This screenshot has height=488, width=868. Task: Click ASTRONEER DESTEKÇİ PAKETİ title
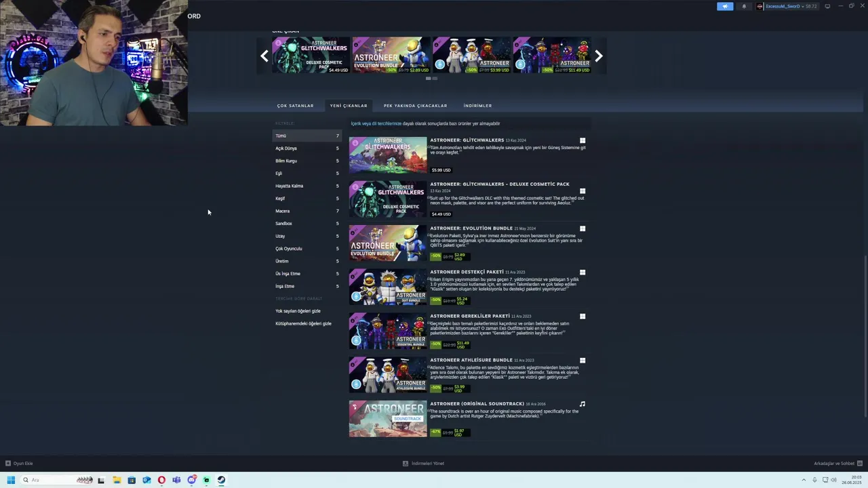point(467,272)
